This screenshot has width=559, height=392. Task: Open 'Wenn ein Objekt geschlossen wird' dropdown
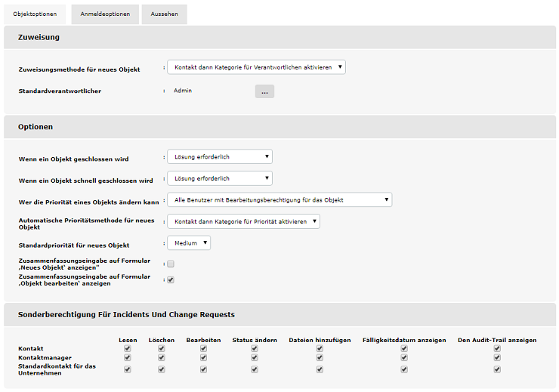coord(220,157)
